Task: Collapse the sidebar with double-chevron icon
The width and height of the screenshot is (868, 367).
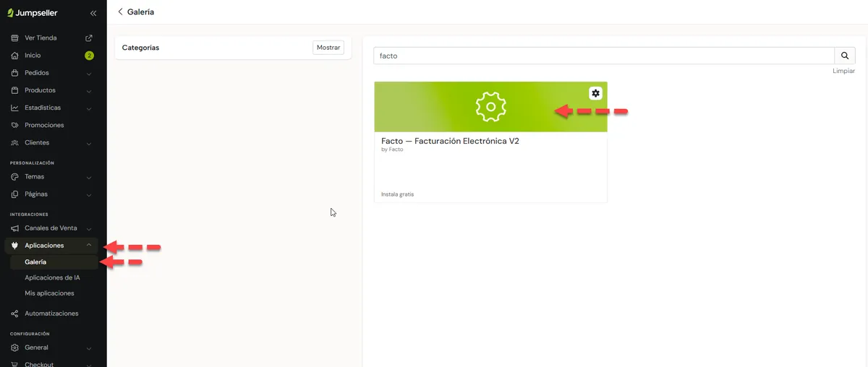Action: 93,13
